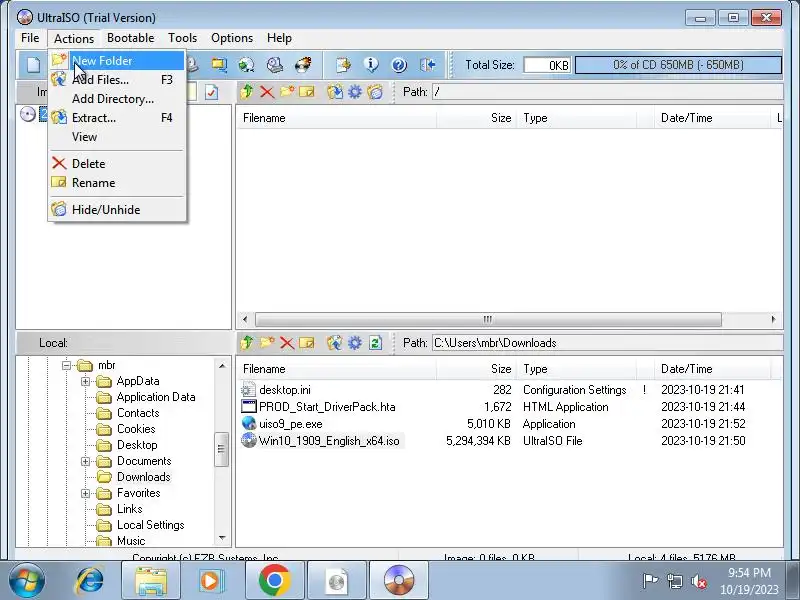Click the Local Path field C:\Users\mbr\Downloads

(608, 343)
